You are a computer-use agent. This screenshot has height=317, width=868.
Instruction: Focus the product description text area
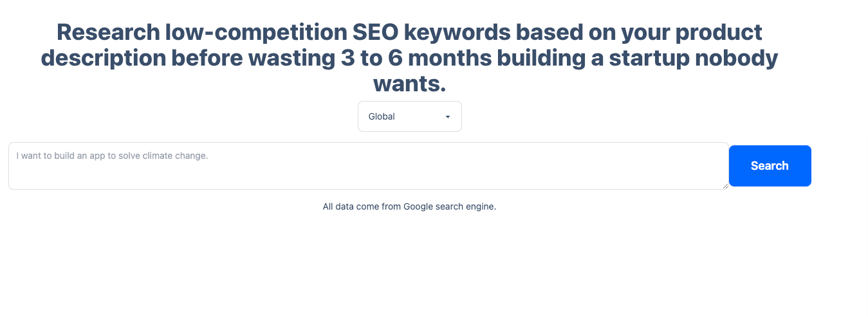click(369, 166)
